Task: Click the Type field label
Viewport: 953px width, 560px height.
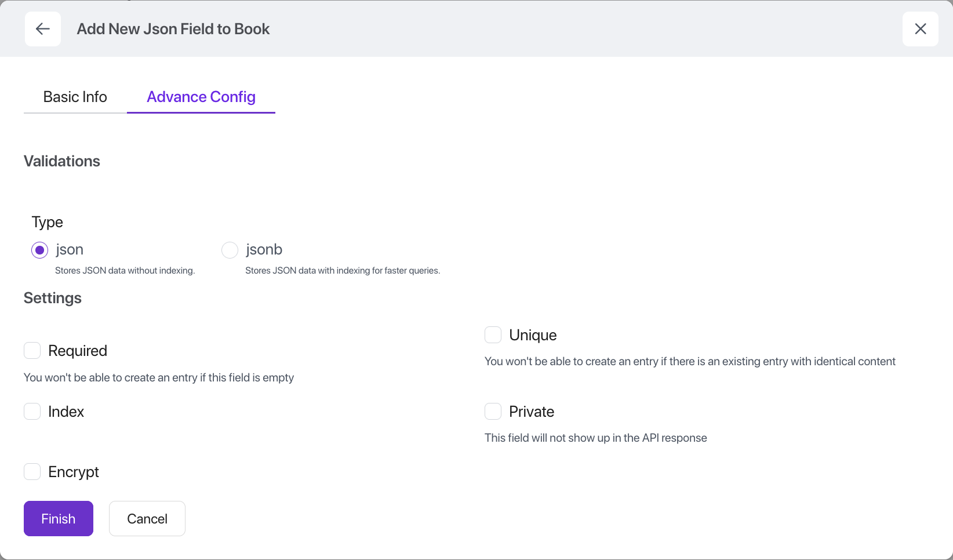Action: 48,222
